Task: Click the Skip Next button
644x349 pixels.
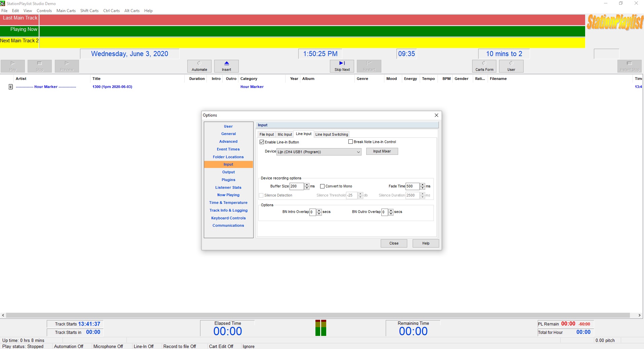Action: click(x=342, y=66)
